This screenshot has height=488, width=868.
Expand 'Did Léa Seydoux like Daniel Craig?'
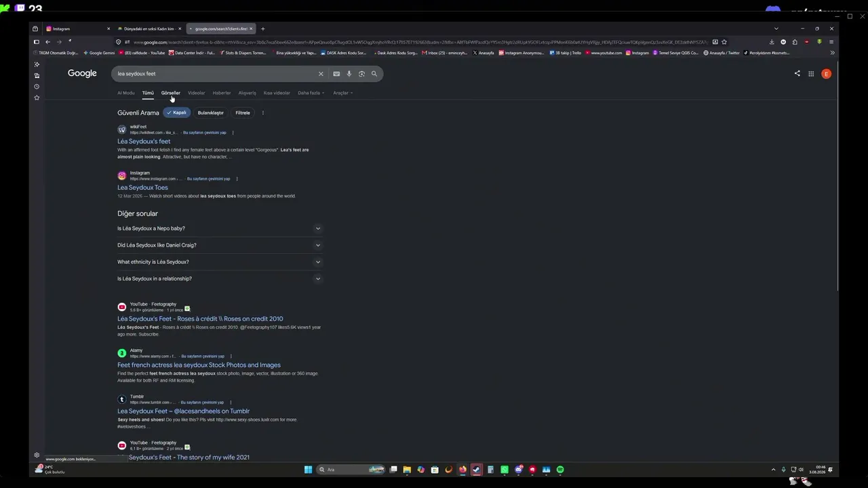pyautogui.click(x=219, y=245)
